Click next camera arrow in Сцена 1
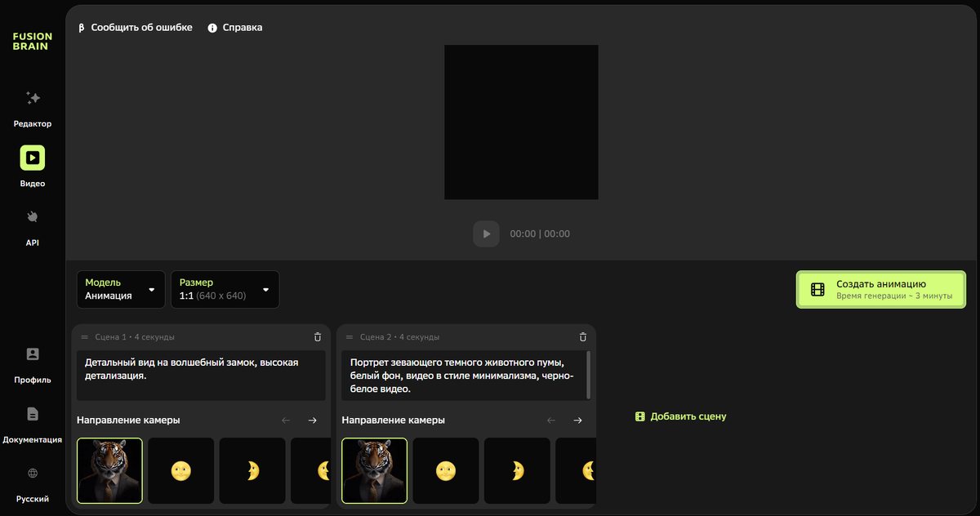980x516 pixels. (313, 420)
